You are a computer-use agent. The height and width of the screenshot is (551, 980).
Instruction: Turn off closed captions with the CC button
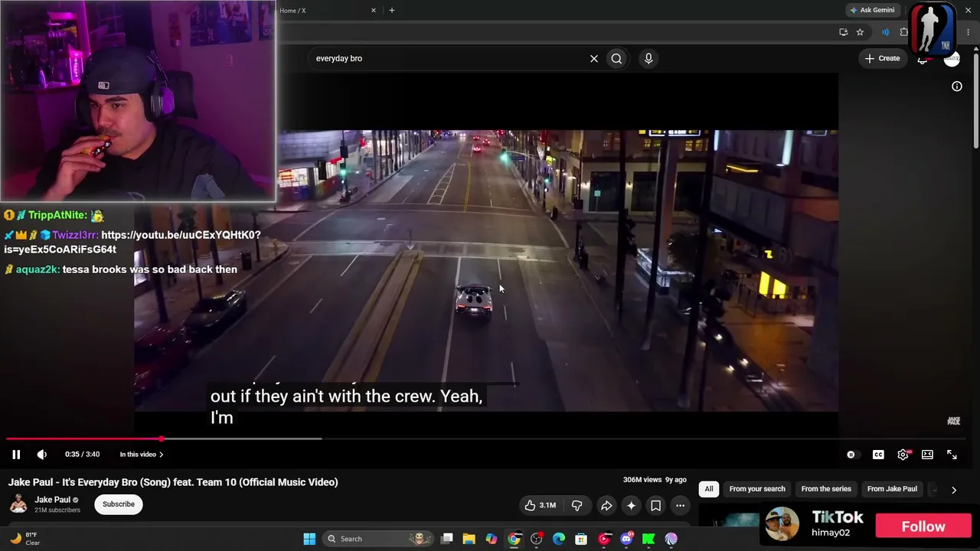tap(878, 455)
